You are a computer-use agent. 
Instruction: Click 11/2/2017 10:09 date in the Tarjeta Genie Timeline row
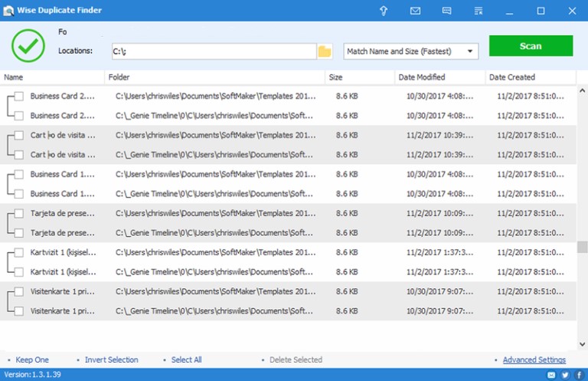point(440,233)
